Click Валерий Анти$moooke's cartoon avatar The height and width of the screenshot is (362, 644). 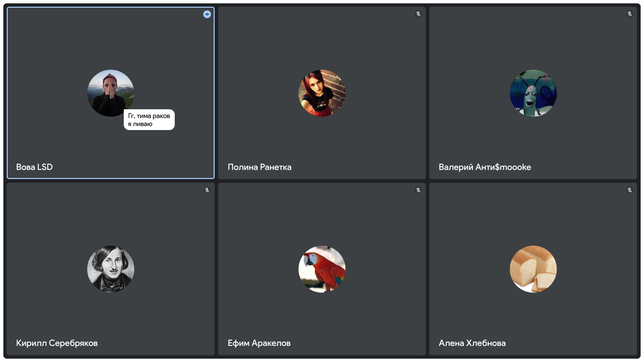[x=533, y=93]
